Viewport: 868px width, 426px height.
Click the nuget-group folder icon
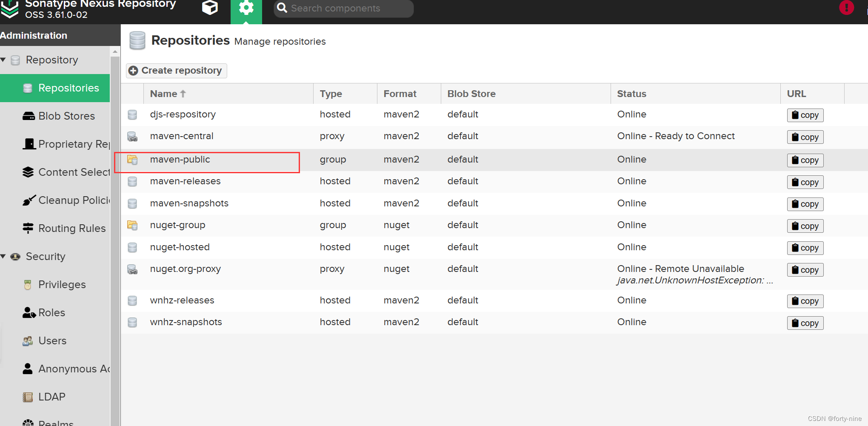click(x=132, y=225)
